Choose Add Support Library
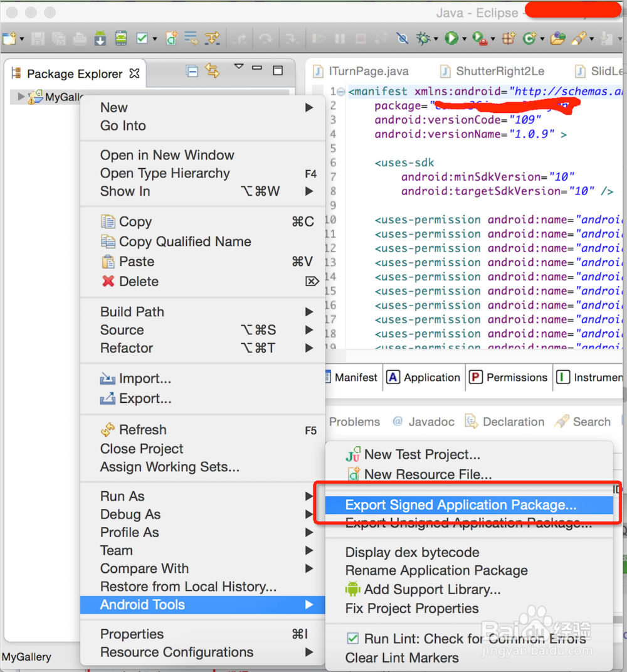Viewport: 627px width, 672px height. 469,590
